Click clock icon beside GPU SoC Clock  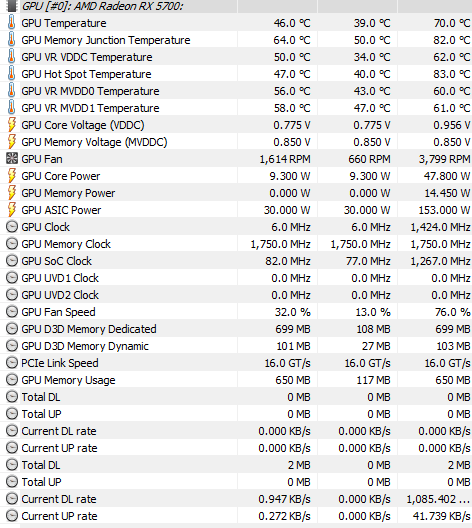[12, 261]
